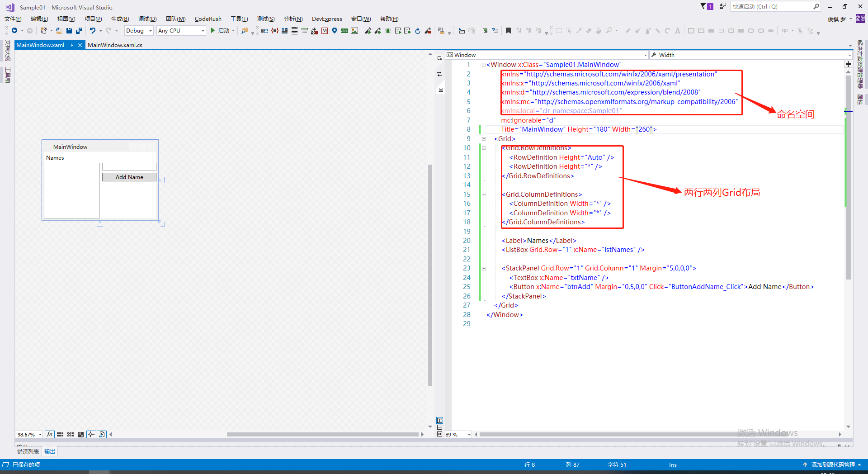Toggle the fx effects button in designer

pos(50,434)
